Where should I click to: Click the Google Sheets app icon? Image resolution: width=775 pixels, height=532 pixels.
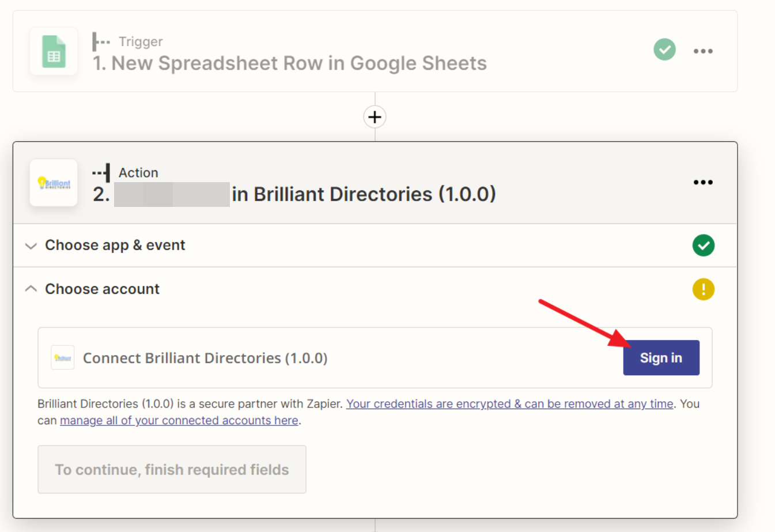click(x=54, y=51)
